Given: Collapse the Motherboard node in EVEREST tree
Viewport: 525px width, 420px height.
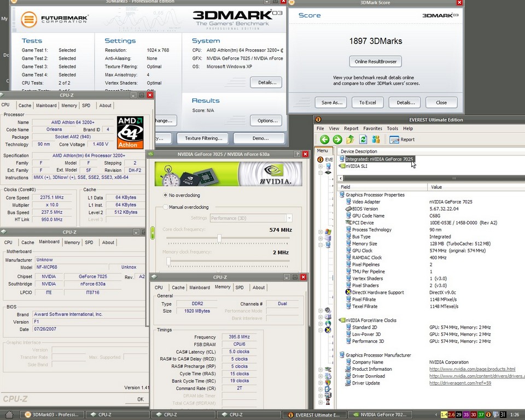Looking at the screenshot, I should tap(320, 173).
